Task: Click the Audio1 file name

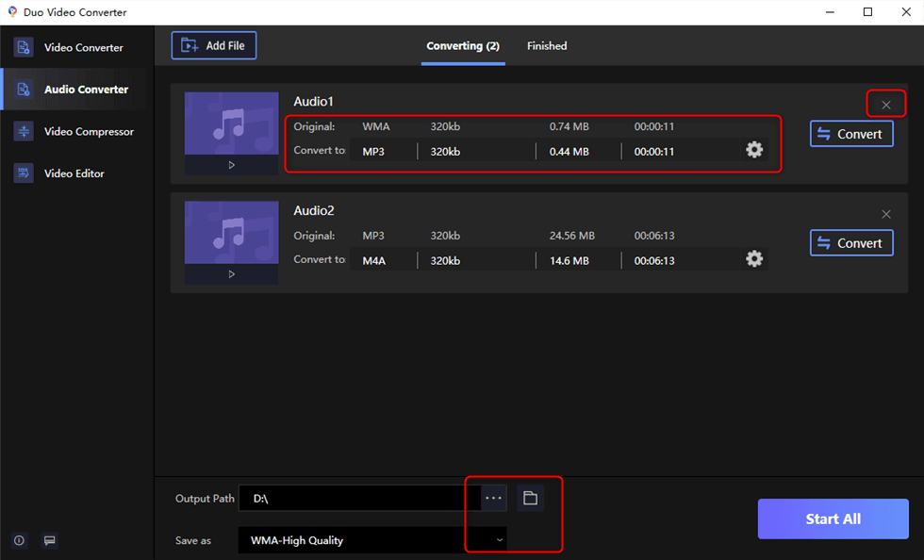Action: [313, 102]
